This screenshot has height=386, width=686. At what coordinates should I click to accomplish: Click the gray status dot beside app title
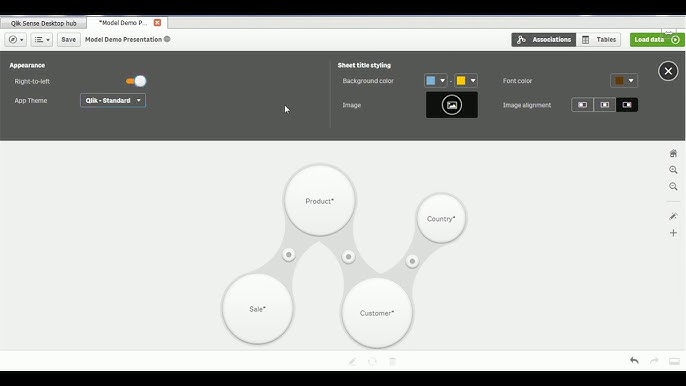click(x=167, y=39)
